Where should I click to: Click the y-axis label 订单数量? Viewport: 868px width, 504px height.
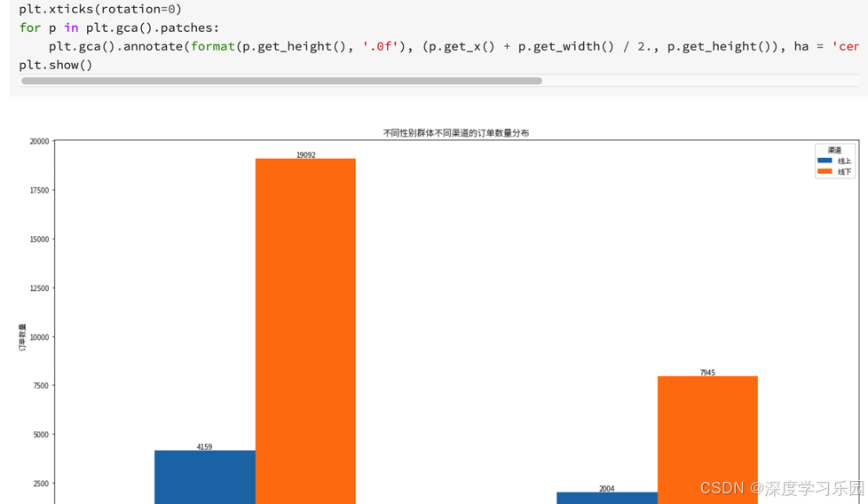click(x=22, y=337)
